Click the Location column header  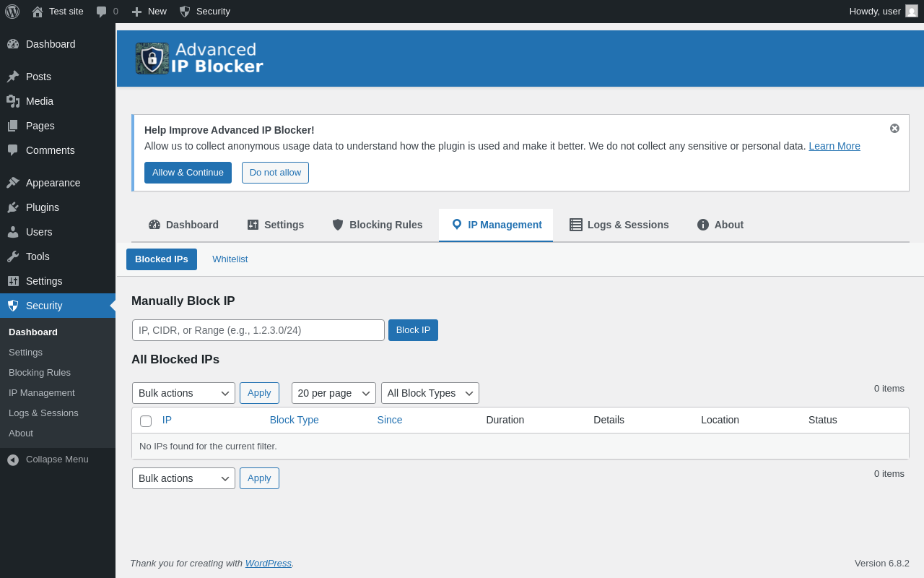tap(720, 420)
